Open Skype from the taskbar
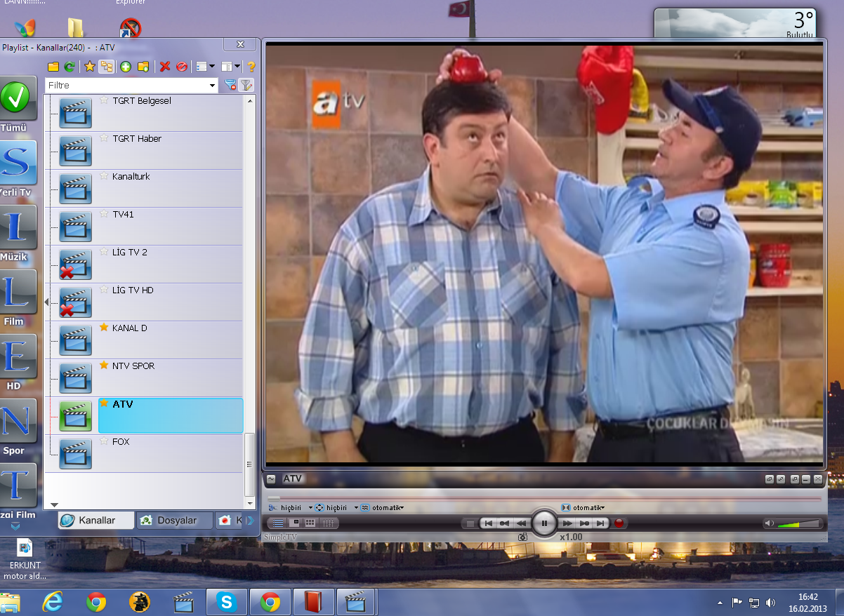Screen dimensions: 844x616 tap(226, 602)
